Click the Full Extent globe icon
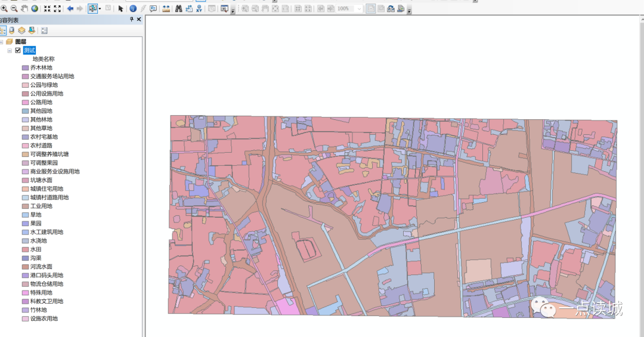Image resolution: width=644 pixels, height=337 pixels. pyautogui.click(x=35, y=9)
